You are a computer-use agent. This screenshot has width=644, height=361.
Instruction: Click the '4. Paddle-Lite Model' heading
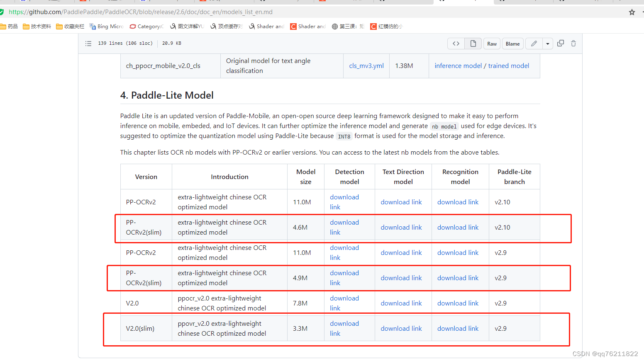click(167, 95)
